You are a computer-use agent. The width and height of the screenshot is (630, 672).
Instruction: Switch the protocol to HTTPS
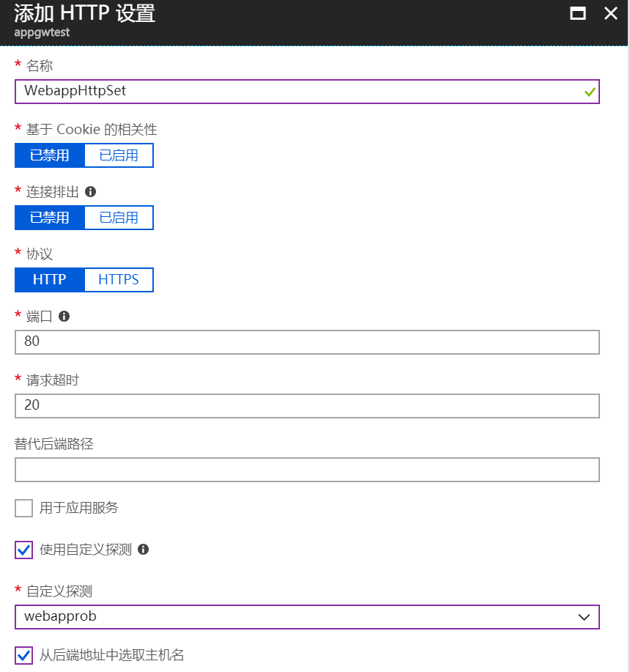(119, 280)
